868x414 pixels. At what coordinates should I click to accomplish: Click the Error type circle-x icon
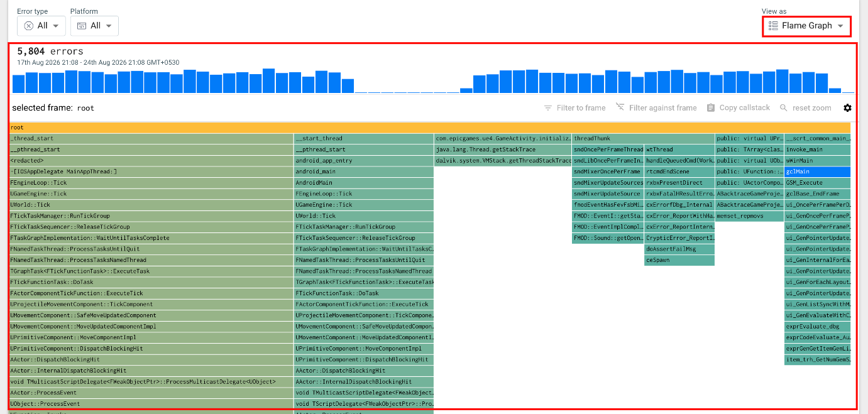click(29, 26)
